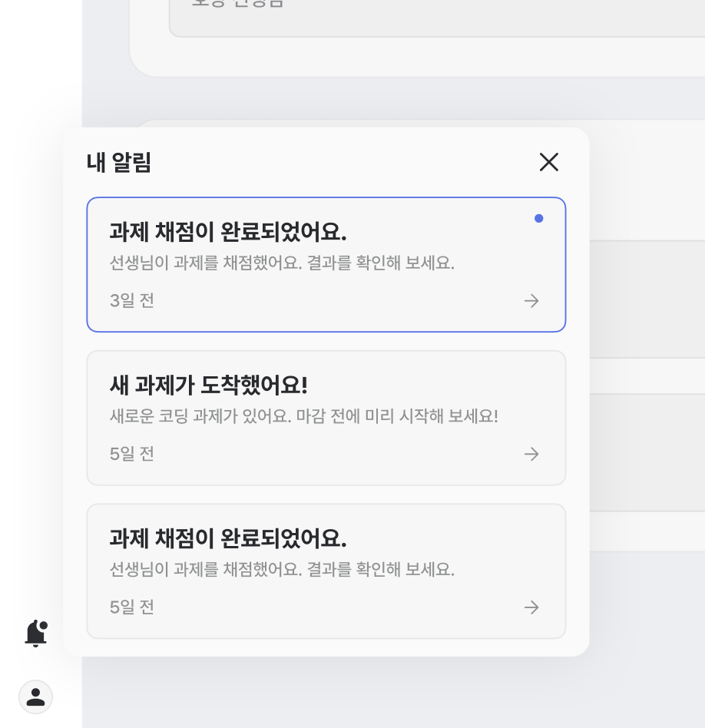This screenshot has height=728, width=705.
Task: Click the 5일 전 timestamp on the bottom card
Action: pyautogui.click(x=132, y=607)
